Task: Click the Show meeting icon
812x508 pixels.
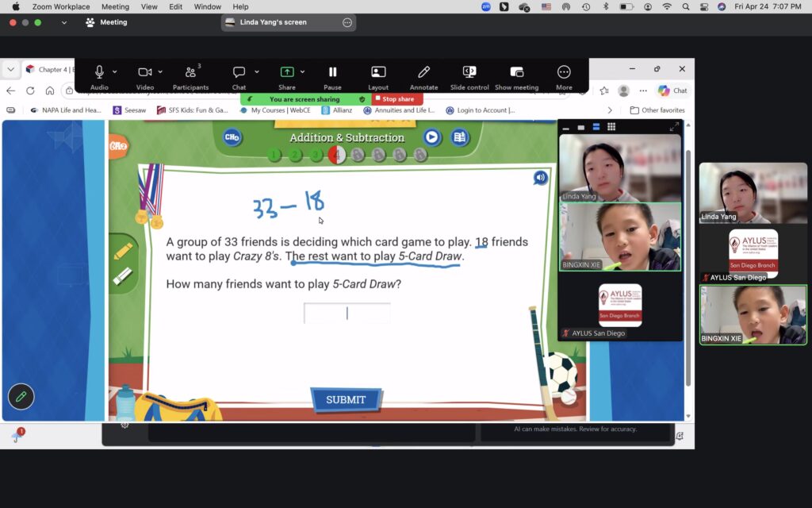Action: click(516, 72)
